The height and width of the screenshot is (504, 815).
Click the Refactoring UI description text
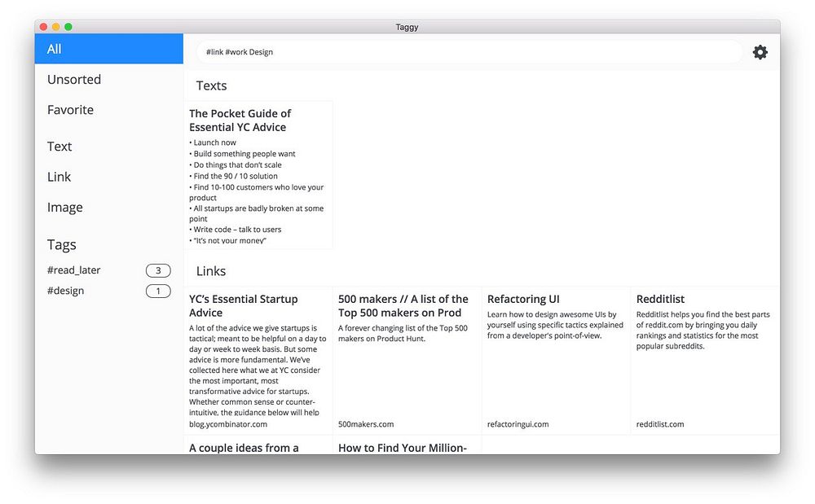555,325
